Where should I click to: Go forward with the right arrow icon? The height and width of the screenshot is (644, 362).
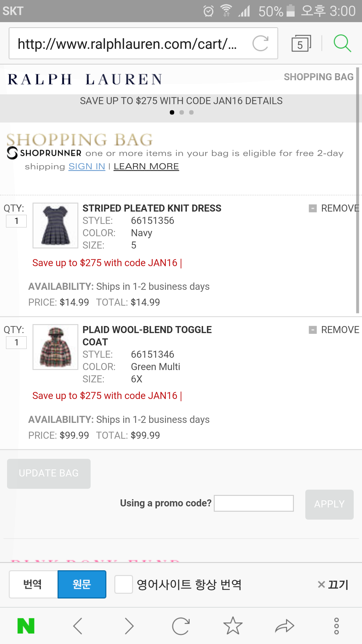pos(129,626)
